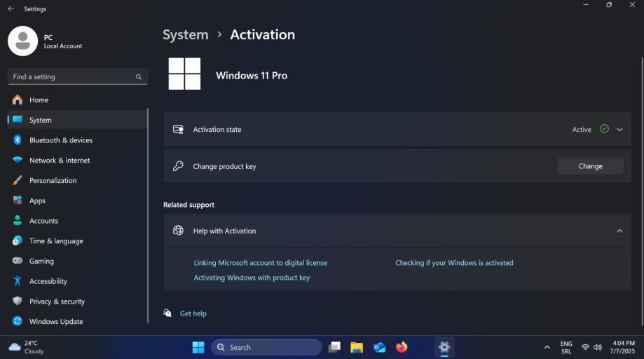Open Home in the sidebar

pos(78,100)
